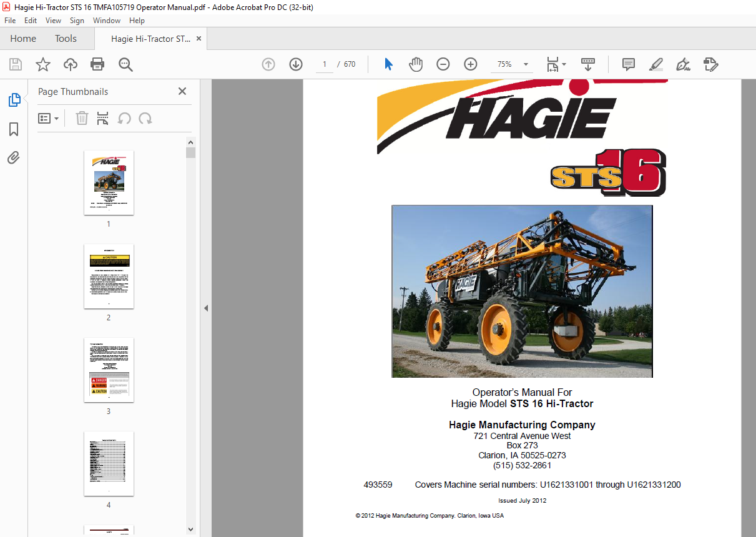Open the Find text magnifier
This screenshot has height=537, width=756.
click(x=125, y=64)
